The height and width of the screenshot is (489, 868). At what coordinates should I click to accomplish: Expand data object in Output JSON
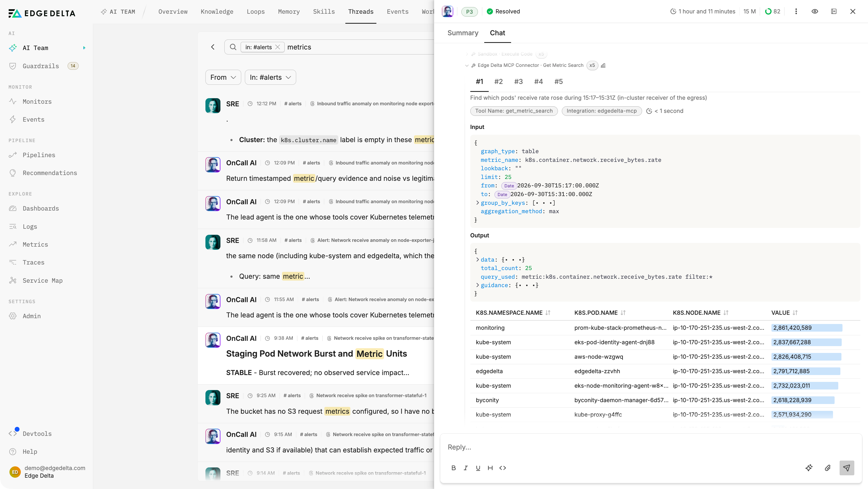[x=477, y=260]
